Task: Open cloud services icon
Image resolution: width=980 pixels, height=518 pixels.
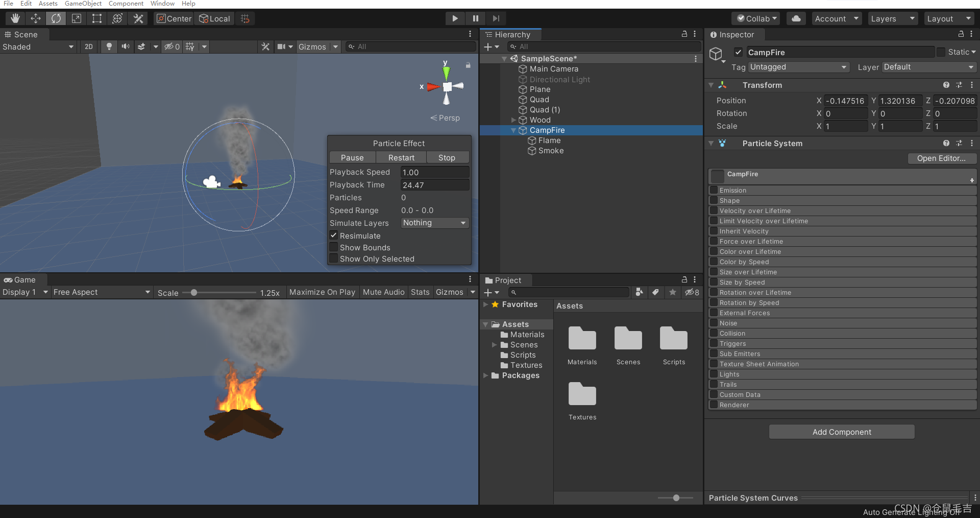Action: coord(796,18)
